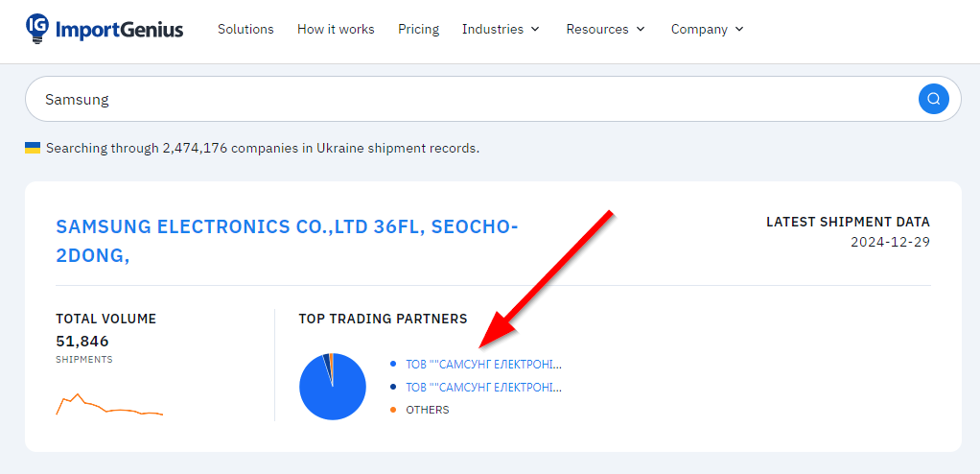Click the ImportGenius lightbulb logo
980x474 pixels.
(38, 29)
